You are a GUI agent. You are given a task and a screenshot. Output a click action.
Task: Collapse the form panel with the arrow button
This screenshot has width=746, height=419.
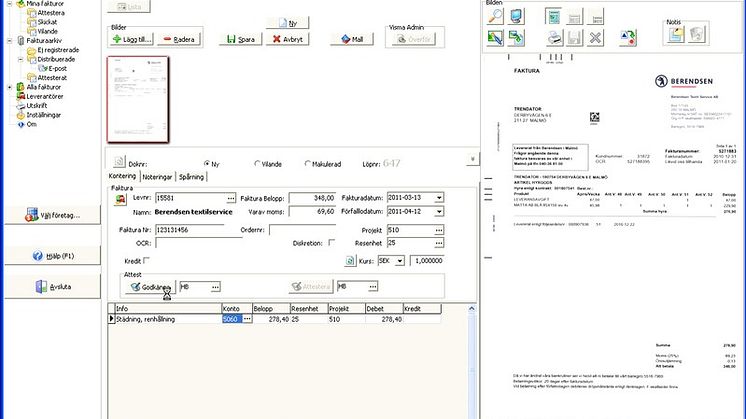[x=472, y=159]
